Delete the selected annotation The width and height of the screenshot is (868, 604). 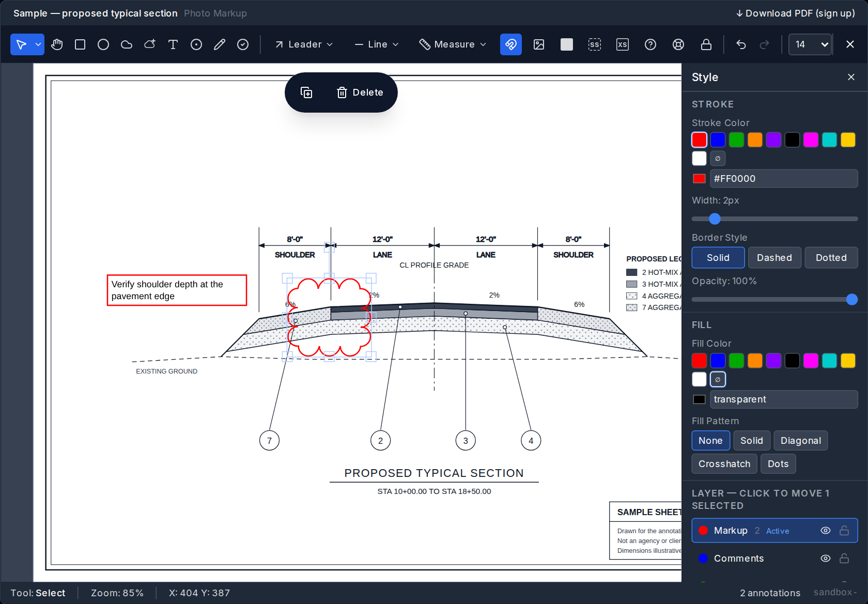[x=360, y=92]
